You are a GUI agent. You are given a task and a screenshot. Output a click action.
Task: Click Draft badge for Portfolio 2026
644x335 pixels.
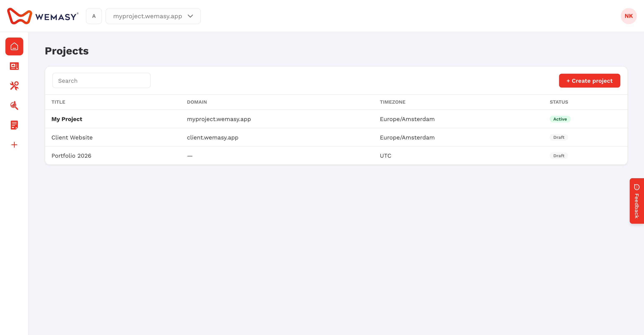pos(559,156)
